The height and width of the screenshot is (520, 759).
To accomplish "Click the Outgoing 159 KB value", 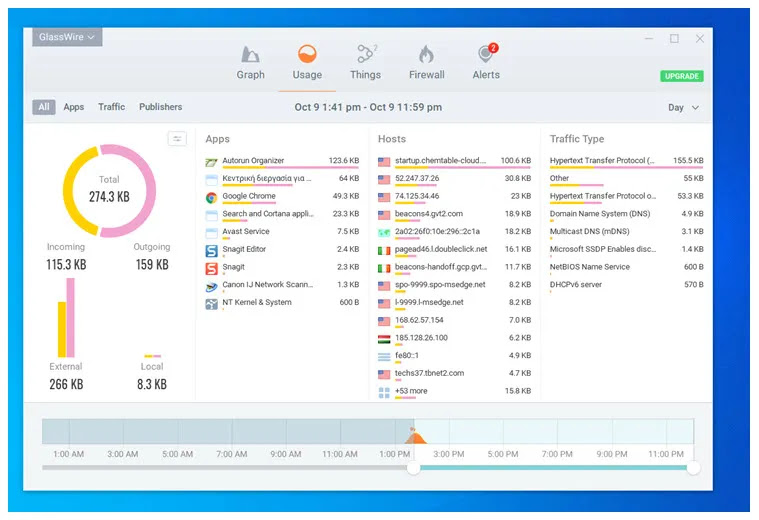I will 152,265.
